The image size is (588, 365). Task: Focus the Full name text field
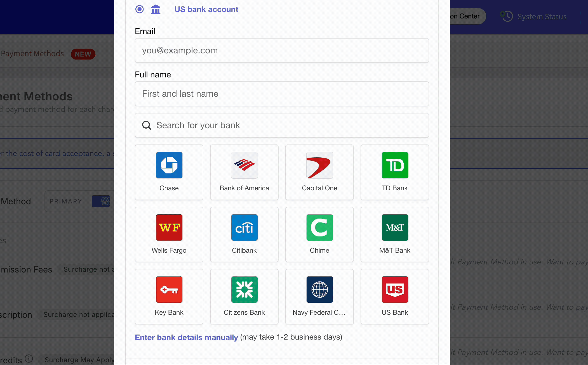coord(282,94)
